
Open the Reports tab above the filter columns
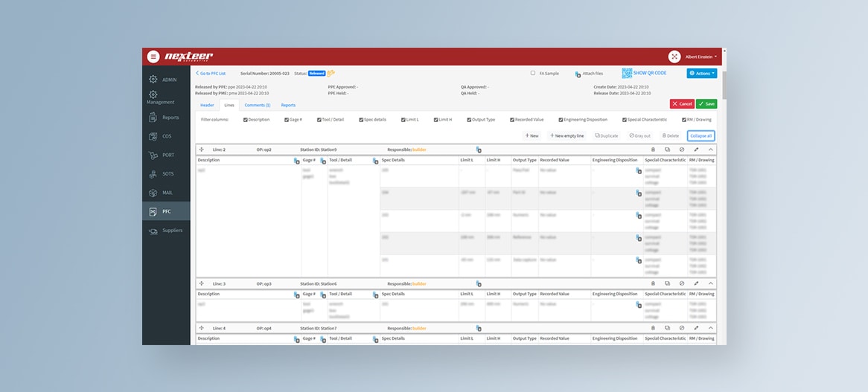point(288,105)
